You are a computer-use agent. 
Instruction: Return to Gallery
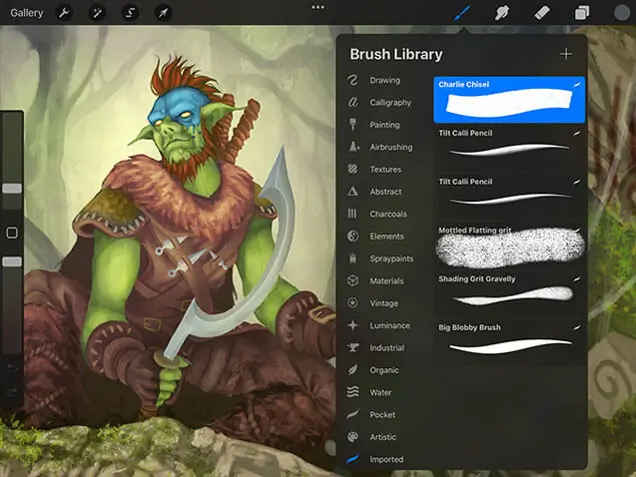27,13
